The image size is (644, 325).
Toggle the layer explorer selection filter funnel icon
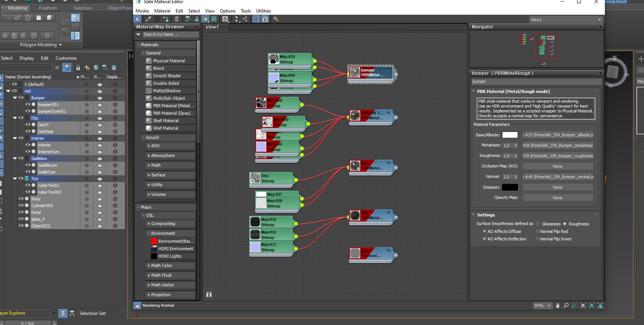point(67,68)
